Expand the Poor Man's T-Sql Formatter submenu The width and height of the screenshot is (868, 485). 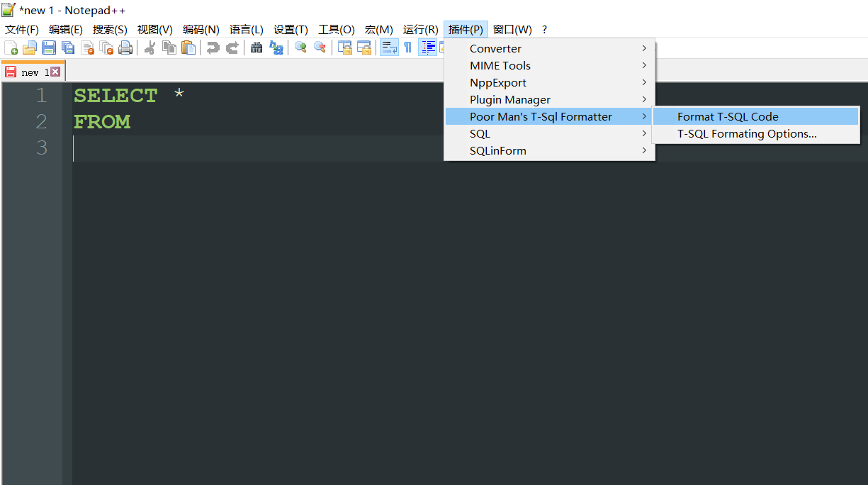click(x=549, y=116)
